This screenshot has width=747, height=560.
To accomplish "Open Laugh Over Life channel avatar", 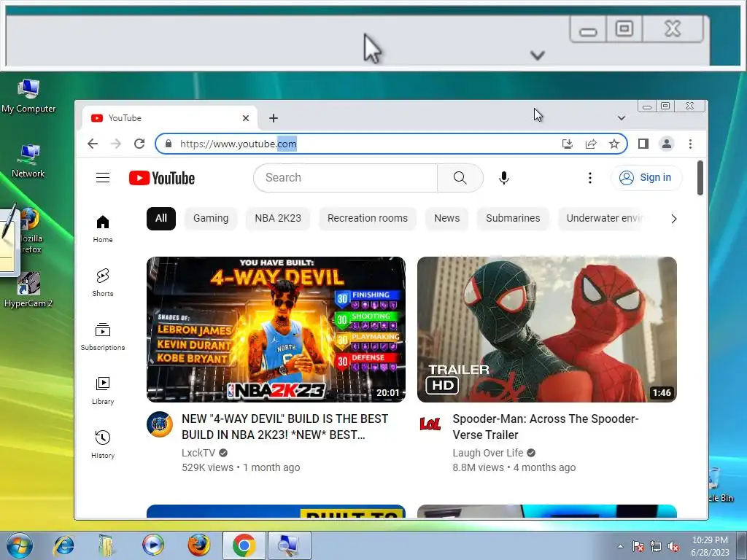I will coord(430,424).
